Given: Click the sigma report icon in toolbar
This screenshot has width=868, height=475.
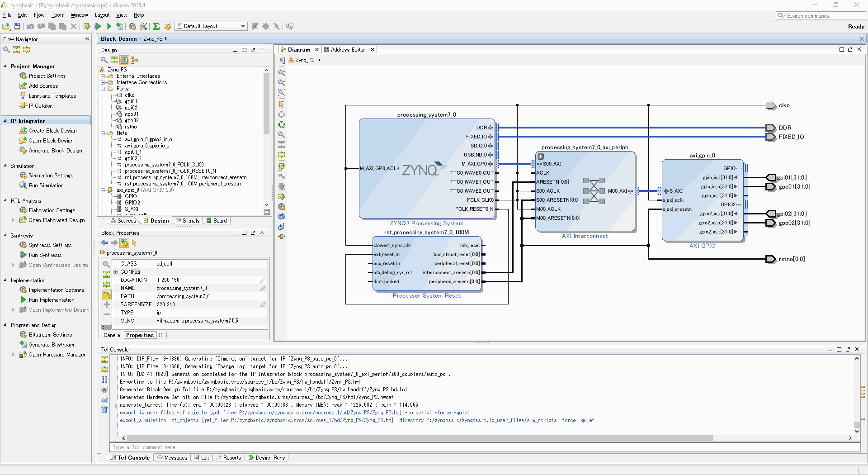Looking at the screenshot, I should pos(156,26).
